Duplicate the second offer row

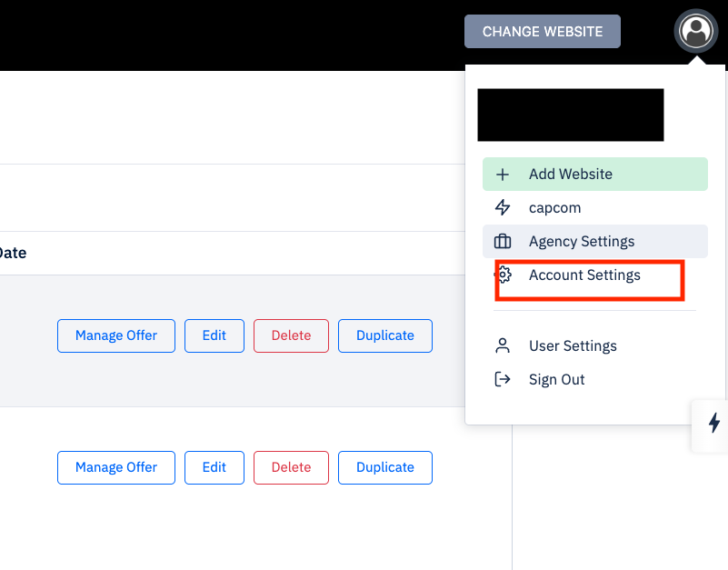tap(385, 467)
